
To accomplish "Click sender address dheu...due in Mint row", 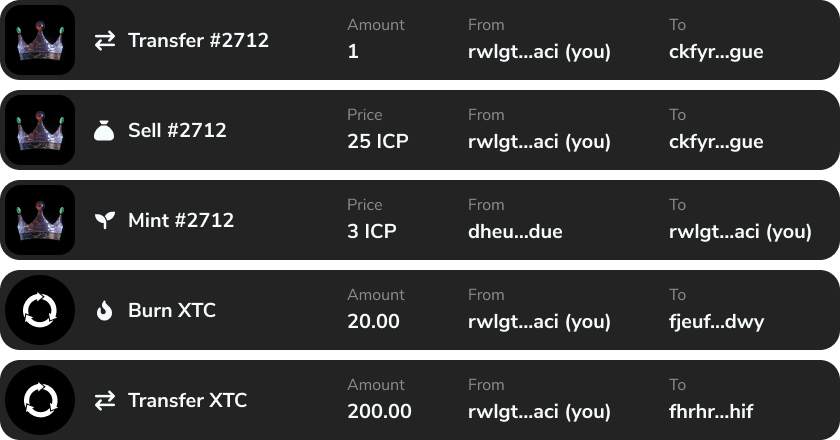I will 515,232.
